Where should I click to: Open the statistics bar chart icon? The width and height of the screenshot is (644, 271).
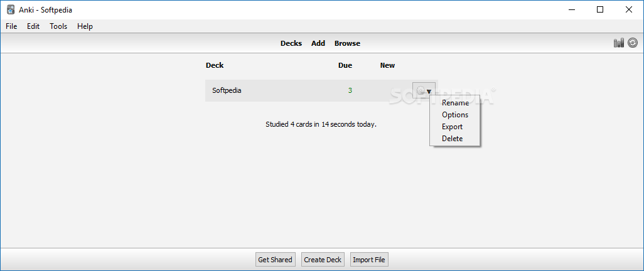(x=618, y=43)
